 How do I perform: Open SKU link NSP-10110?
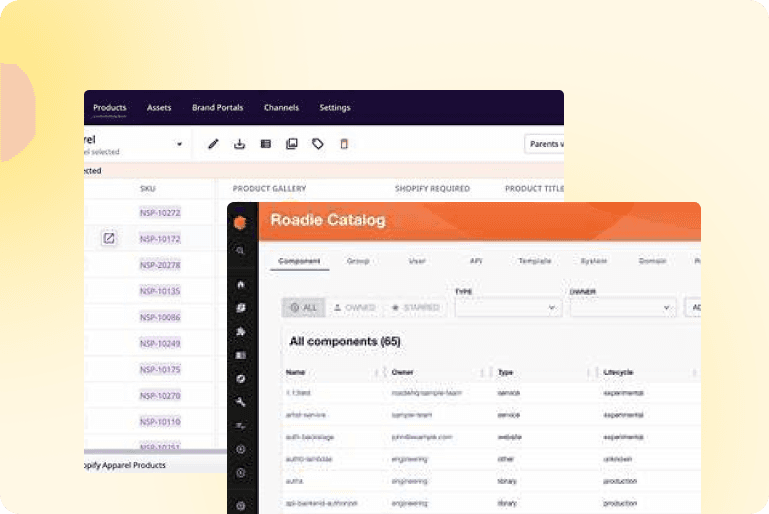click(160, 422)
